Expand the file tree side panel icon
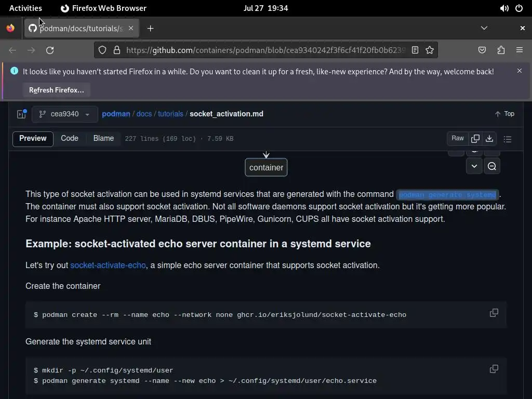532x399 pixels. [x=22, y=114]
